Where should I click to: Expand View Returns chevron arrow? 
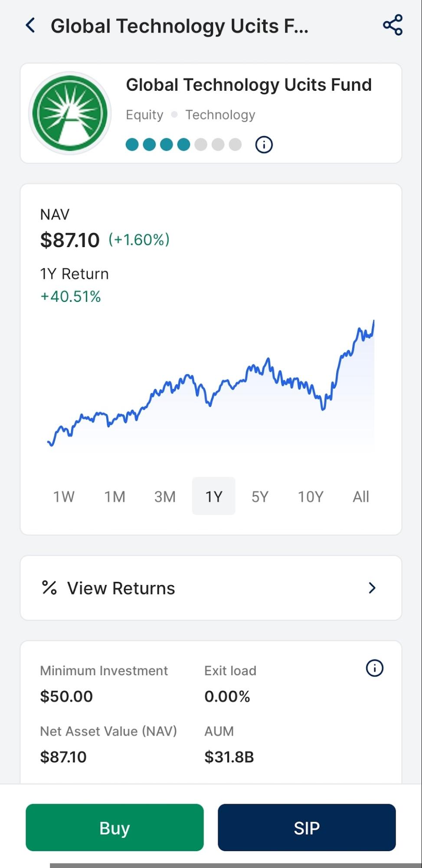click(372, 588)
